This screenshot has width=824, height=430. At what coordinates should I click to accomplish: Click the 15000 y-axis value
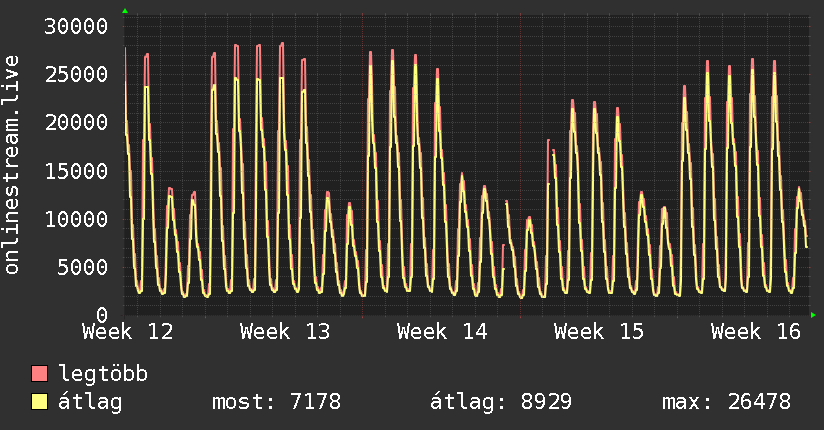tap(76, 171)
